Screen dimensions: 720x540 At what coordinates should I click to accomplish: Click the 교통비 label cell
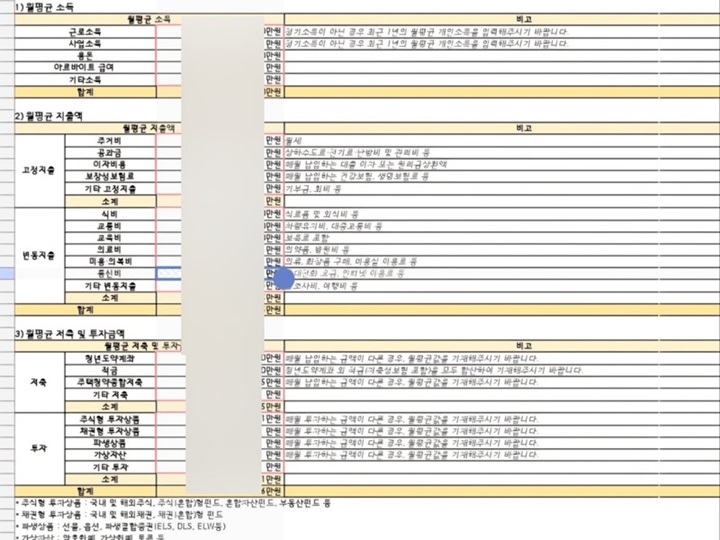110,226
